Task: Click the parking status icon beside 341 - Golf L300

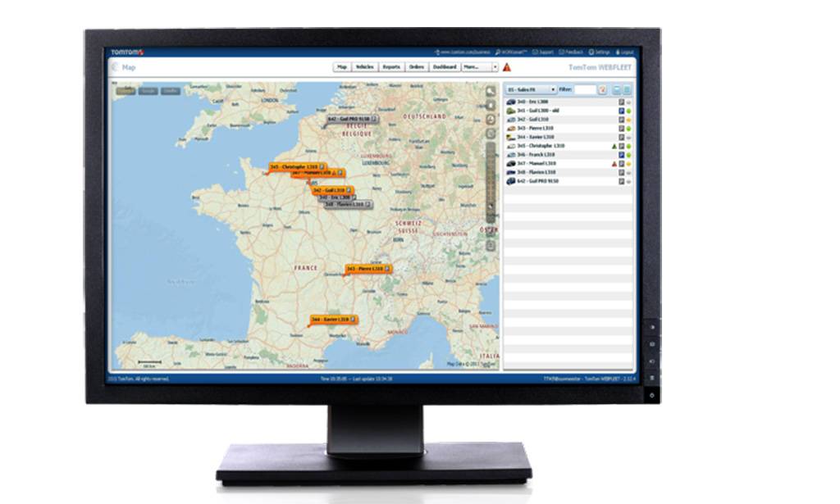Action: 622,110
